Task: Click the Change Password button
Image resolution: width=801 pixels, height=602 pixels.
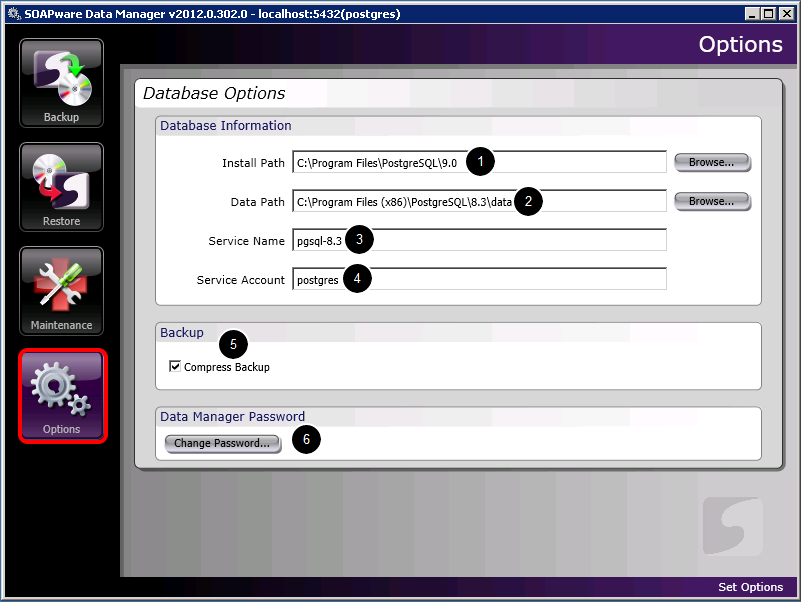Action: click(222, 443)
